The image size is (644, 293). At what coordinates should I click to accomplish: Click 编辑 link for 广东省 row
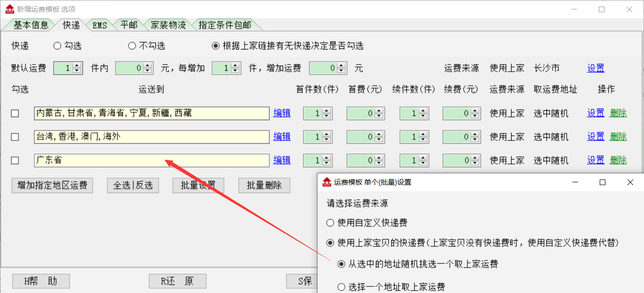pos(282,160)
